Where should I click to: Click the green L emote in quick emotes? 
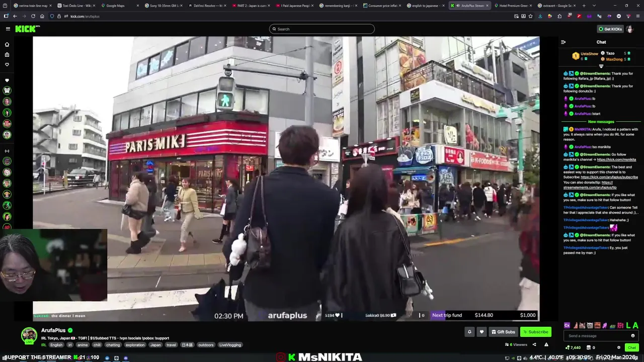point(627,325)
